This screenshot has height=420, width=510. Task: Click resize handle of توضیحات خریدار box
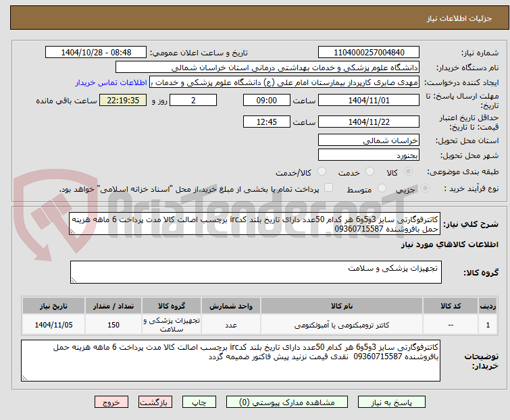(25, 377)
